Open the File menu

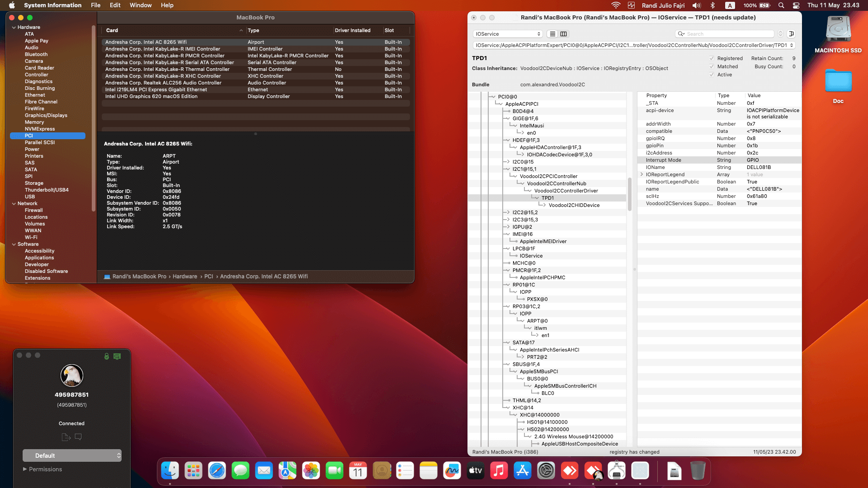[x=95, y=5]
